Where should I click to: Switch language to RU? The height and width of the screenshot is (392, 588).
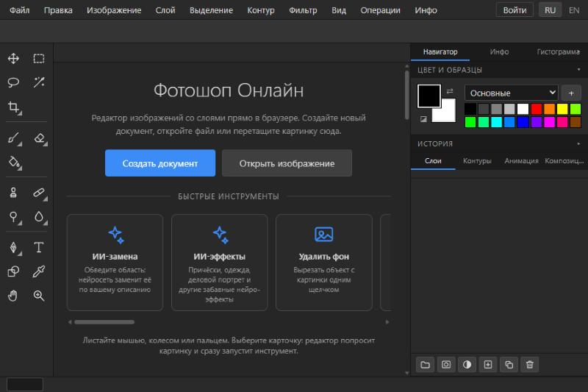click(x=550, y=10)
